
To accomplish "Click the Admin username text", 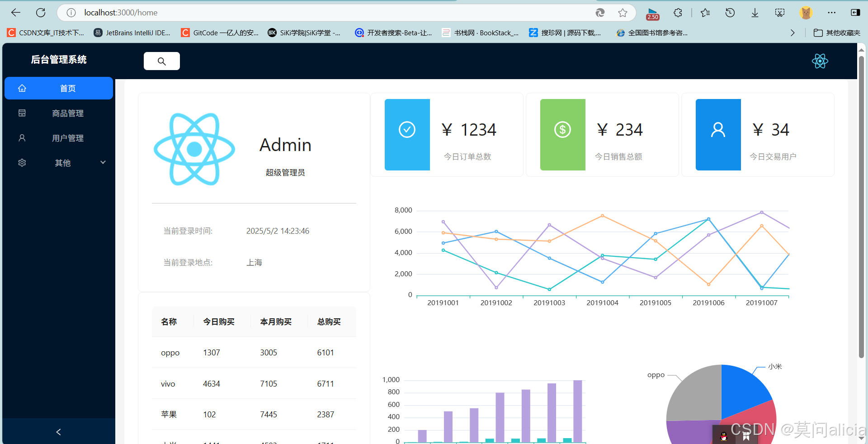I will pyautogui.click(x=285, y=145).
